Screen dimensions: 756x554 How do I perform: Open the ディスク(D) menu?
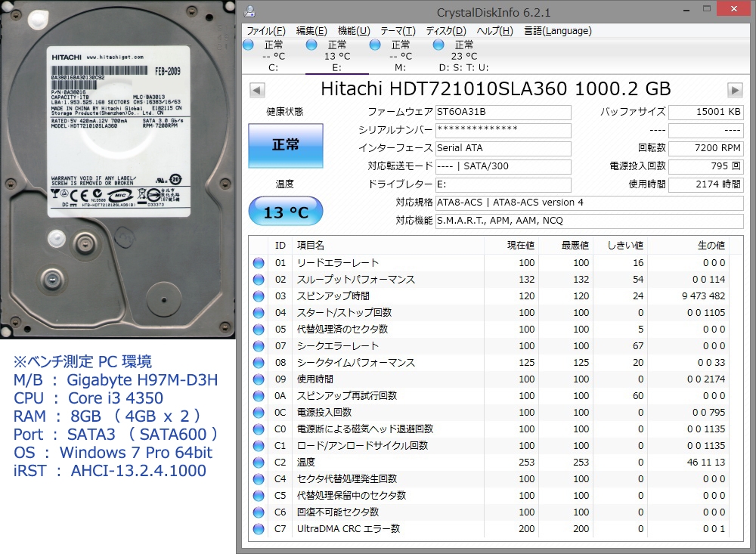pyautogui.click(x=446, y=31)
